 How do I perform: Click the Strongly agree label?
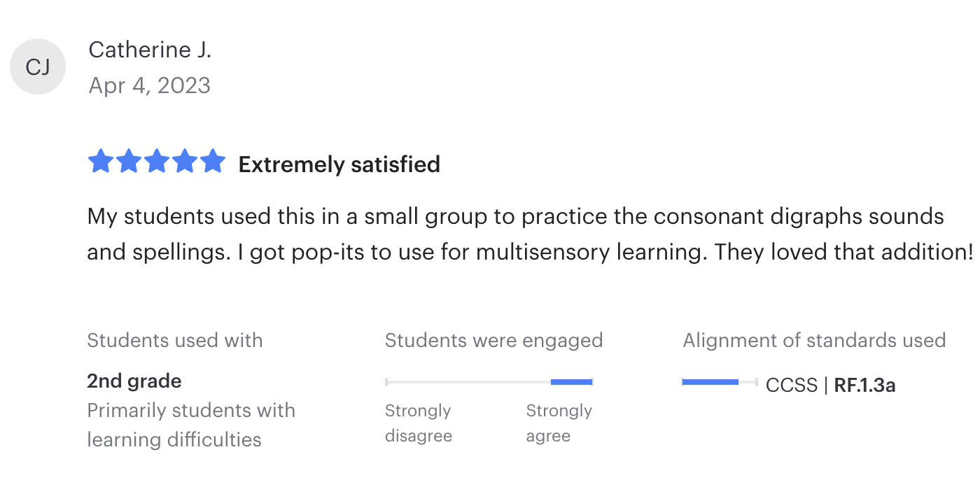click(559, 423)
